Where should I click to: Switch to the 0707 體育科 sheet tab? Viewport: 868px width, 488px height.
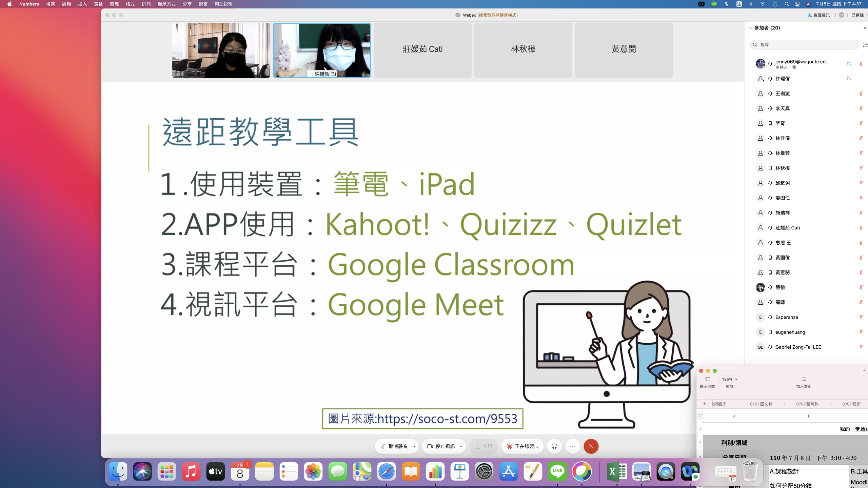(807, 404)
